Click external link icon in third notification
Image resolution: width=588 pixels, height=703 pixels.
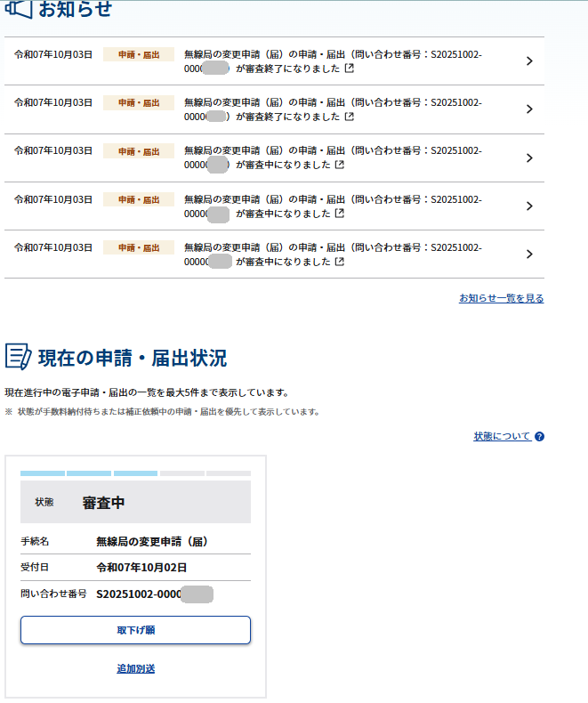(339, 165)
